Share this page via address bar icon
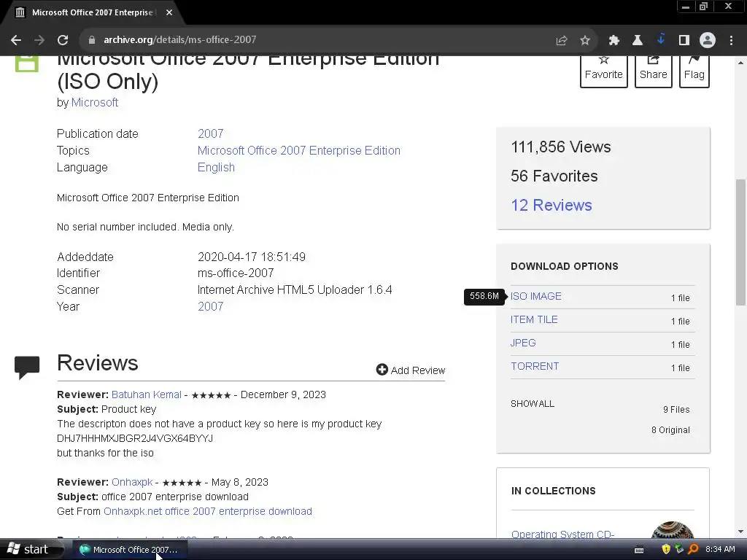This screenshot has width=747, height=560. [561, 41]
